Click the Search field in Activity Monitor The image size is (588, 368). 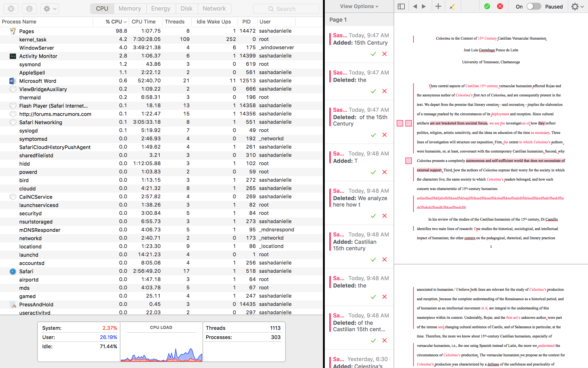point(286,9)
